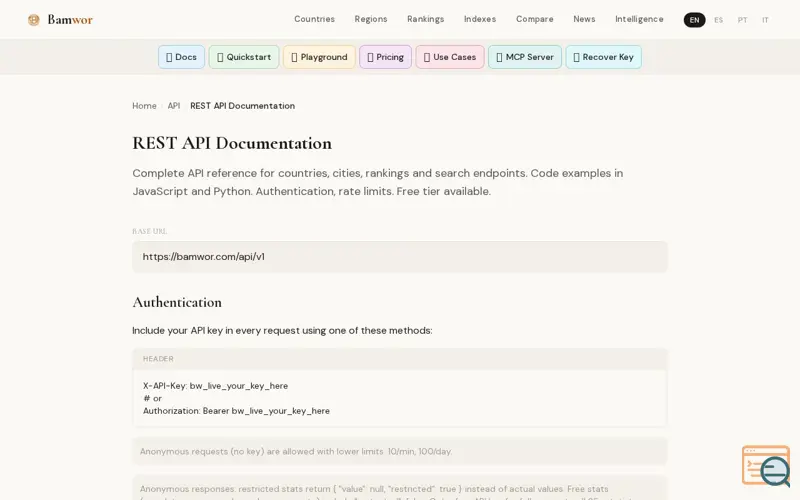Go to the Rankings page
The width and height of the screenshot is (800, 500).
point(426,19)
